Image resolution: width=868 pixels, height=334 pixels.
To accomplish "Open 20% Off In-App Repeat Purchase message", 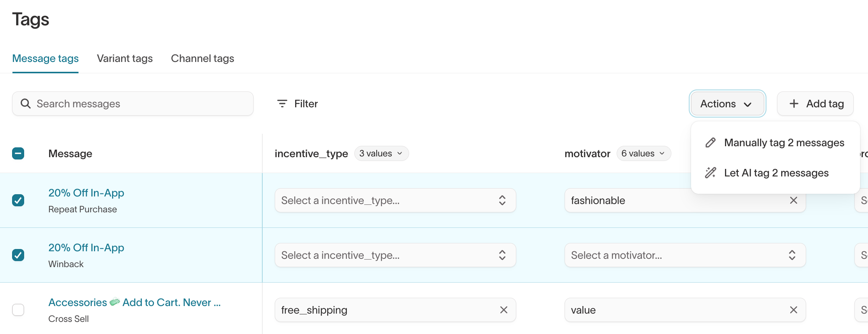I will point(86,193).
